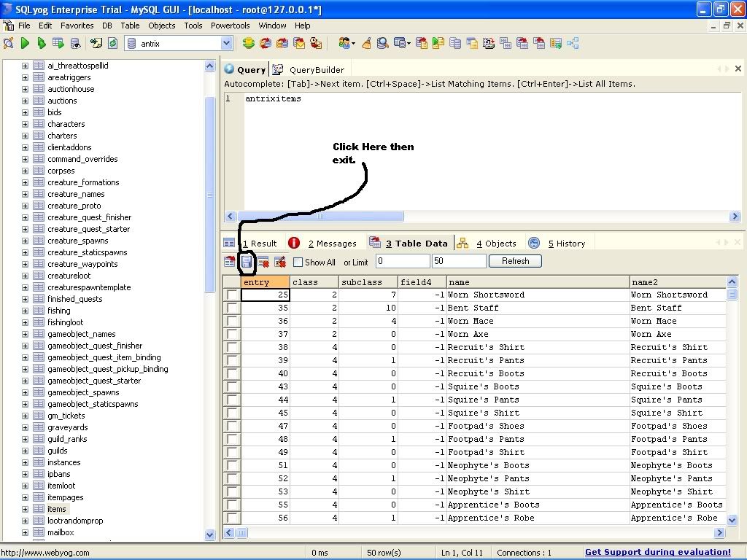Image resolution: width=747 pixels, height=560 pixels.
Task: Check the row checkbox for entry 25
Action: pos(232,295)
